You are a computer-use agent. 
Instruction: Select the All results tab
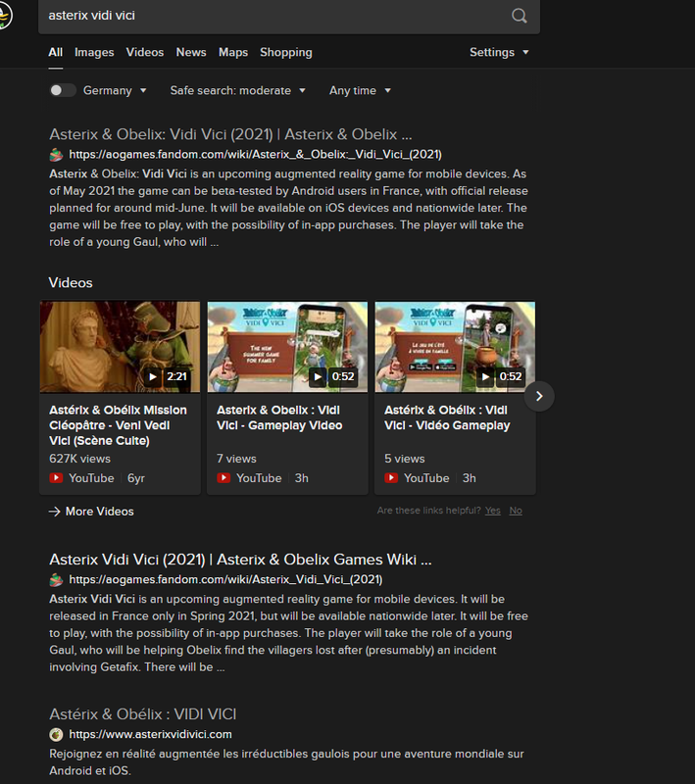56,52
